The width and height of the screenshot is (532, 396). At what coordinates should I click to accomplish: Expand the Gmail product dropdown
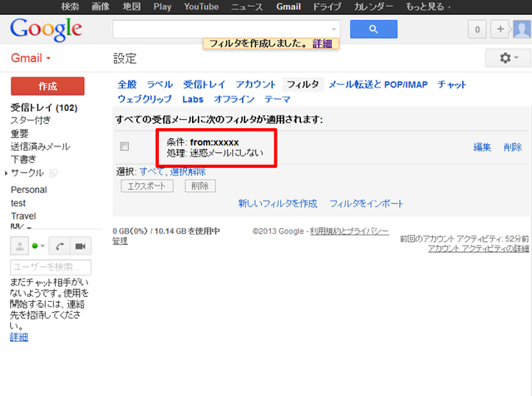coord(31,59)
